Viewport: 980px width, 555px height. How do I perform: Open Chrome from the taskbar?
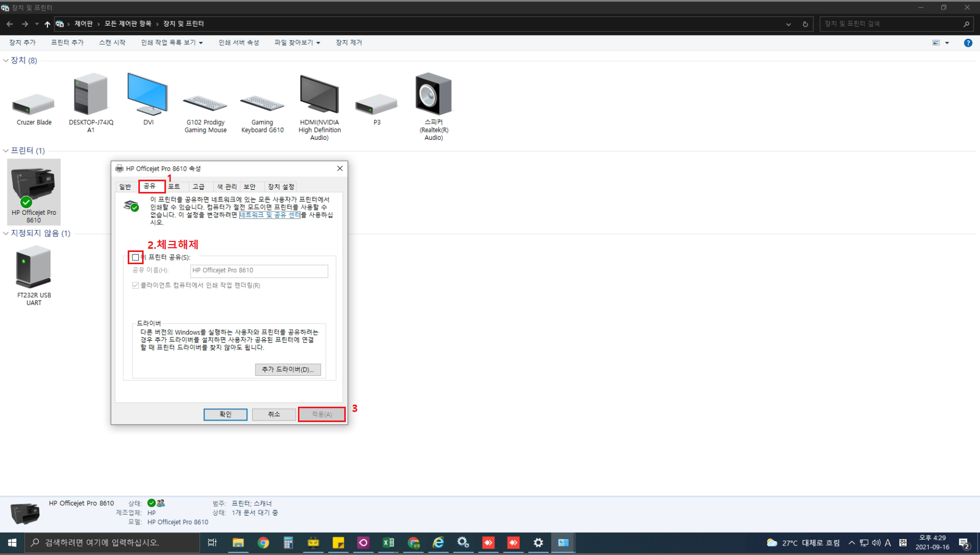click(x=263, y=543)
